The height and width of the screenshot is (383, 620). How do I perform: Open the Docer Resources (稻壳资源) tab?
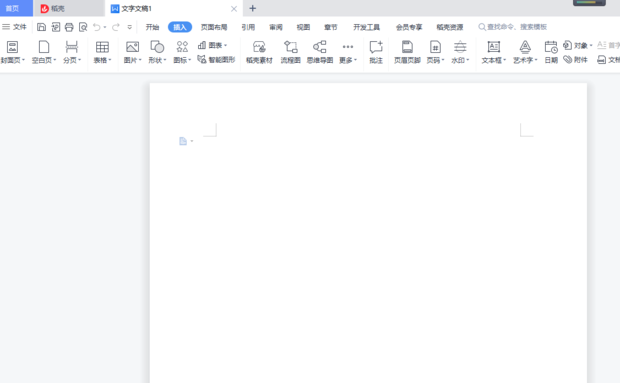click(x=450, y=27)
